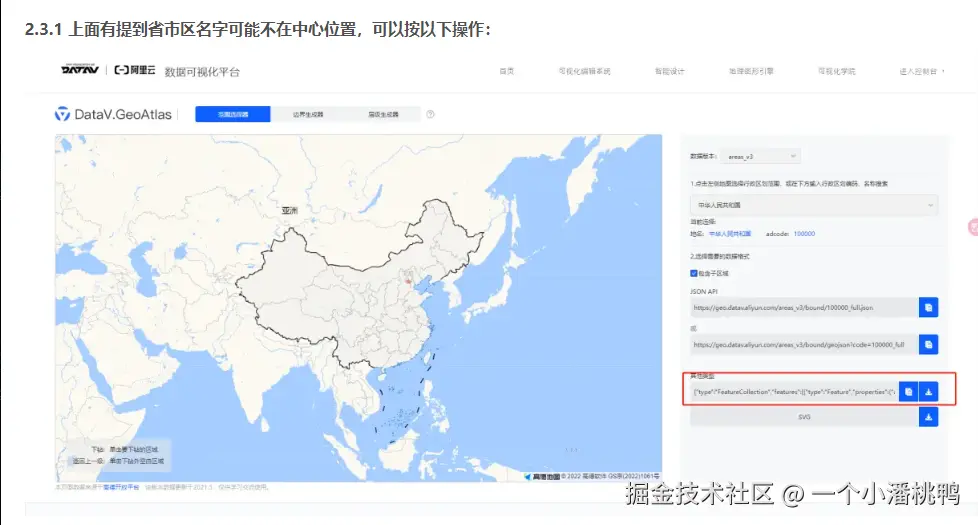Copy the JSON API full.json URL
Viewport: 978px width, 525px height.
[x=928, y=307]
